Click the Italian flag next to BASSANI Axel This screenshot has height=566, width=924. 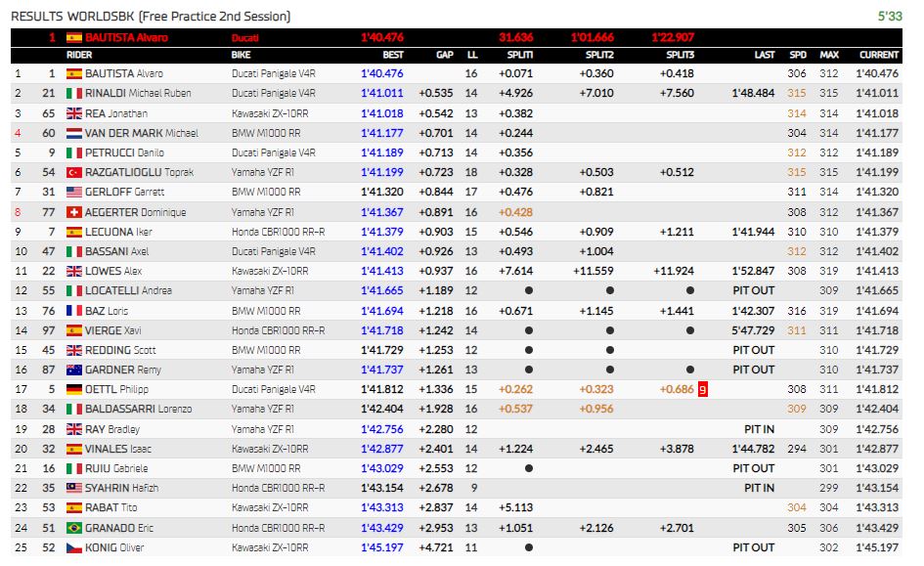(x=74, y=251)
